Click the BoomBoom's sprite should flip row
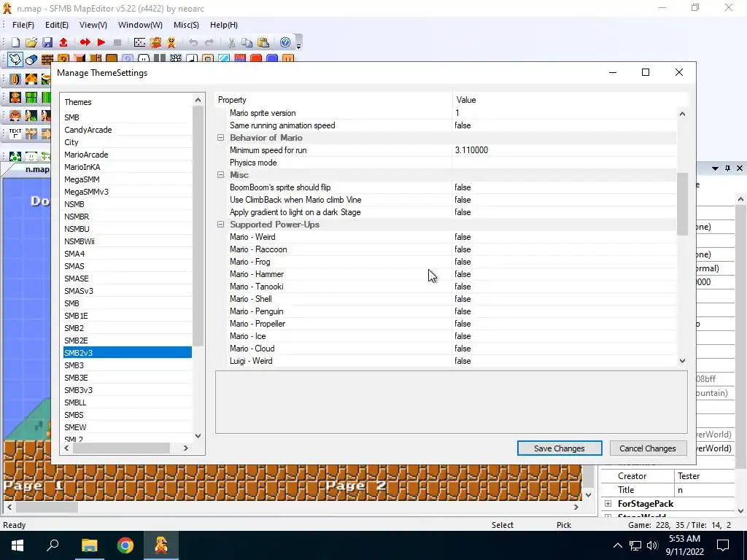Screen dimensions: 747x560 click(452, 187)
